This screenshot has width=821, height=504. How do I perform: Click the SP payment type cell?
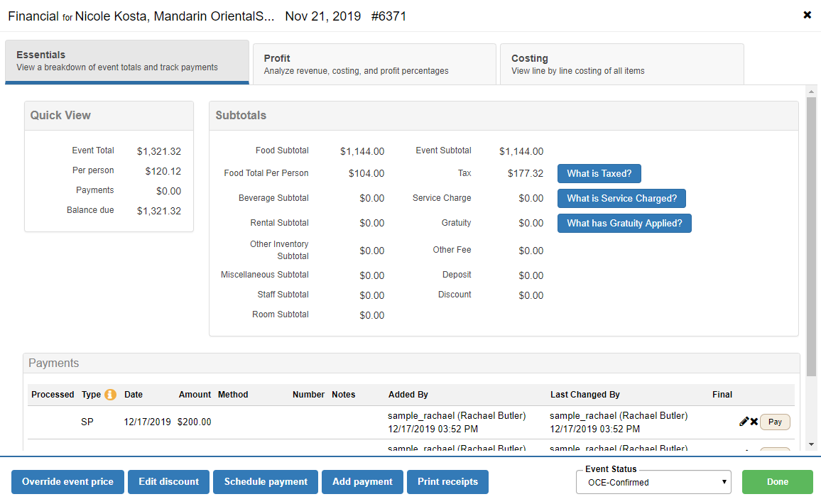(x=87, y=422)
